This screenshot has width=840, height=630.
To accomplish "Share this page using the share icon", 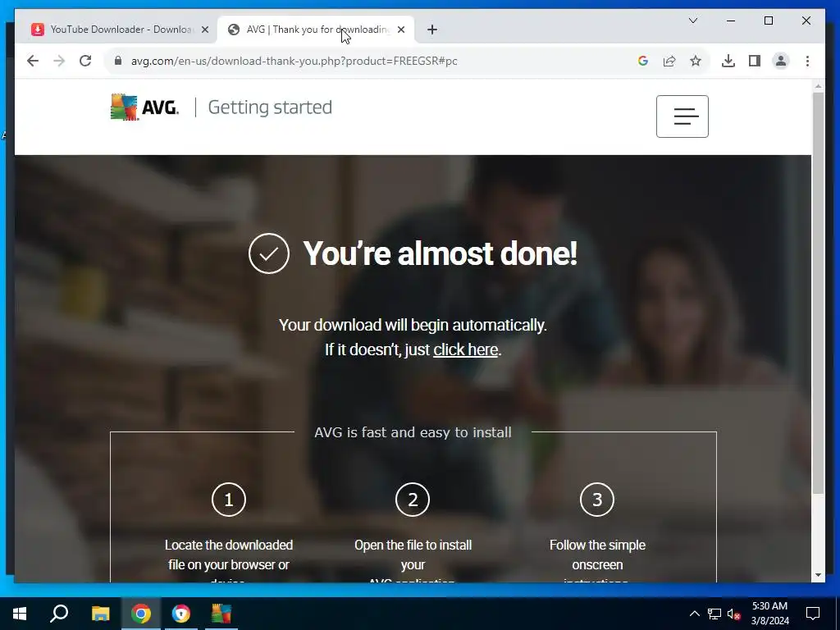I will (669, 61).
